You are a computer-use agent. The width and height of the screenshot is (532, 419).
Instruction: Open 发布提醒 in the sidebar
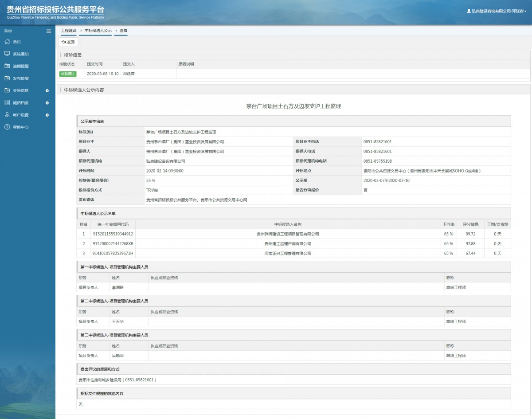coord(21,78)
